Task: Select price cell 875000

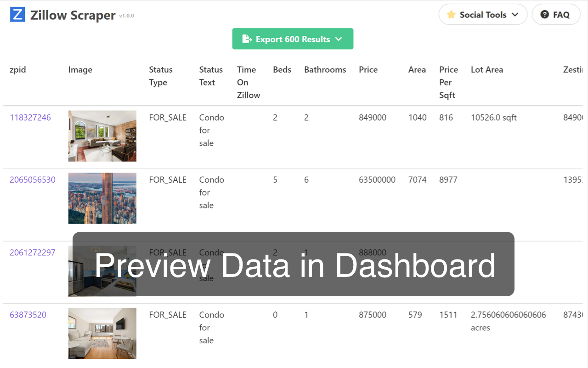Action: (373, 315)
